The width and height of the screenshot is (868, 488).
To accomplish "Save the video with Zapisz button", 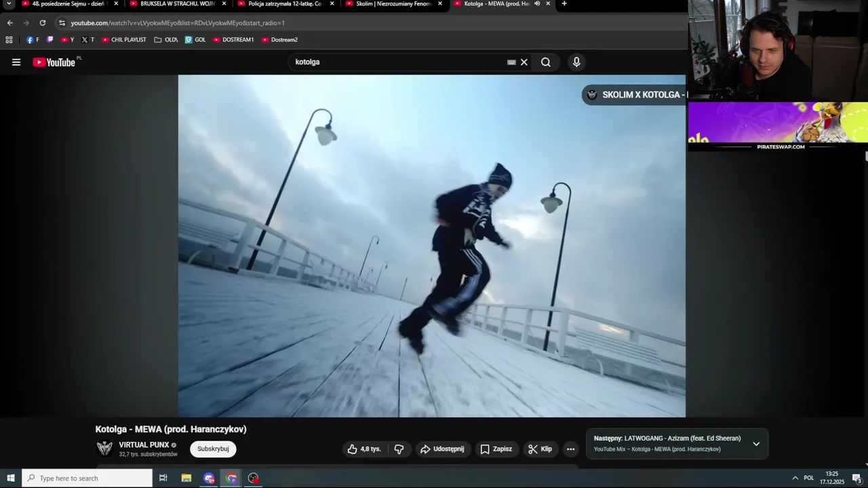I will coord(496,449).
